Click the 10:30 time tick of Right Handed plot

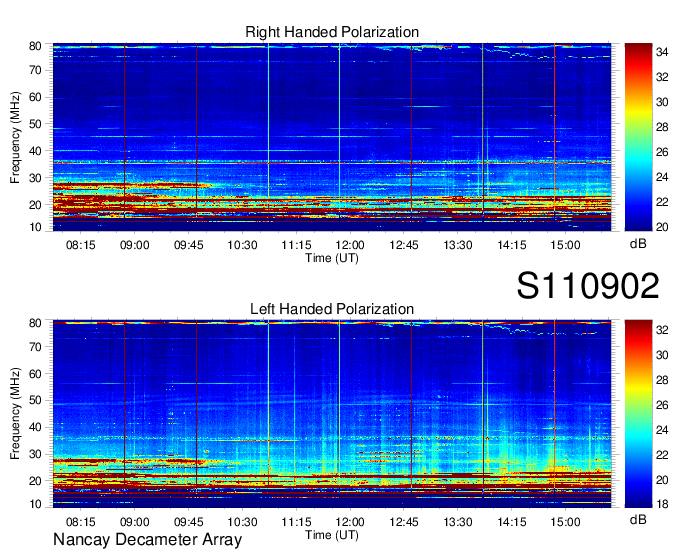click(242, 245)
